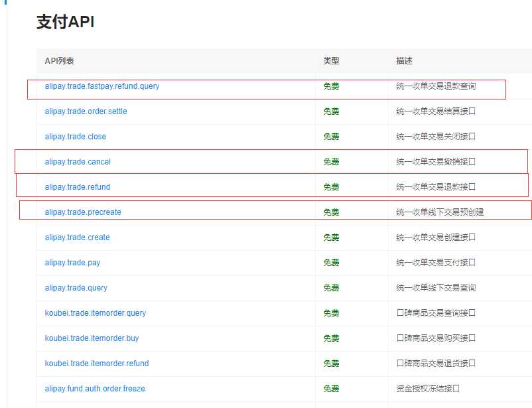532x408 pixels.
Task: Select description 统一收单交易创建接口
Action: [x=436, y=238]
